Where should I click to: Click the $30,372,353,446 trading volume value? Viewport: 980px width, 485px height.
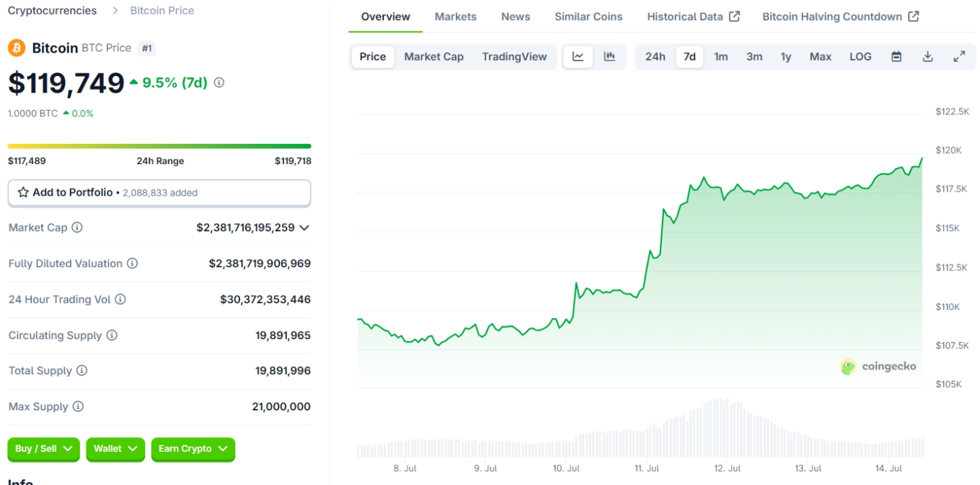[265, 300]
